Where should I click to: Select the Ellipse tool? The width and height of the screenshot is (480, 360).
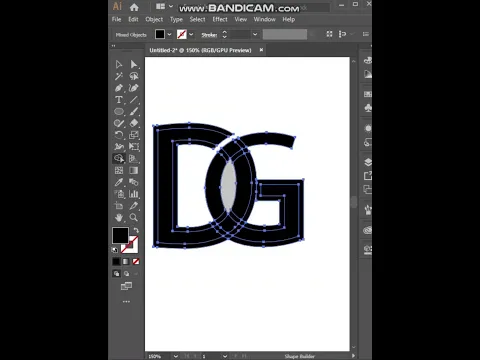click(x=119, y=112)
